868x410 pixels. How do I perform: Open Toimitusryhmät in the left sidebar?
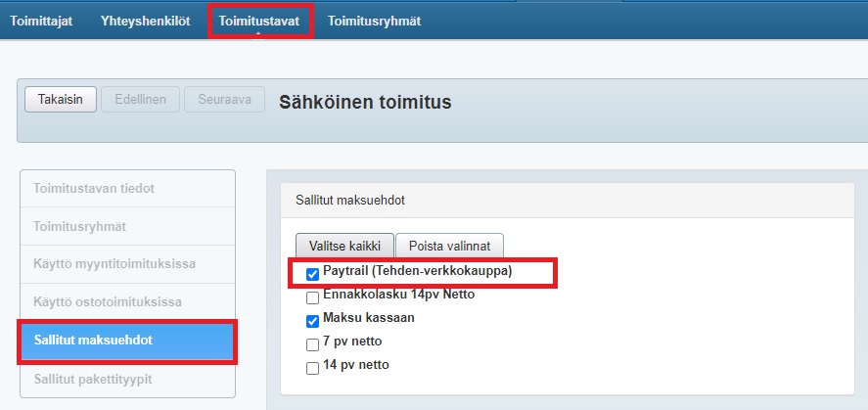coord(128,226)
